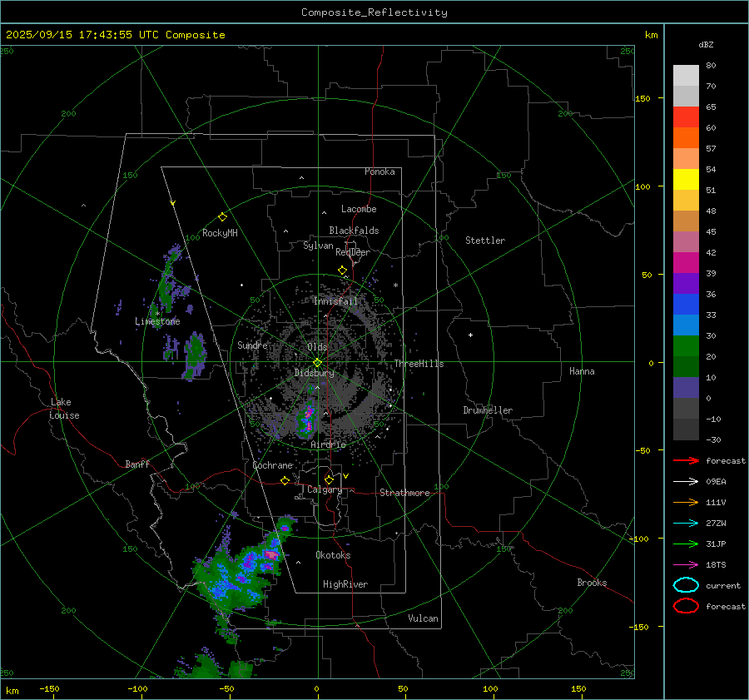The height and width of the screenshot is (700, 749).
Task: Click the yellow diamond marker below RedDeer
Action: tap(342, 271)
